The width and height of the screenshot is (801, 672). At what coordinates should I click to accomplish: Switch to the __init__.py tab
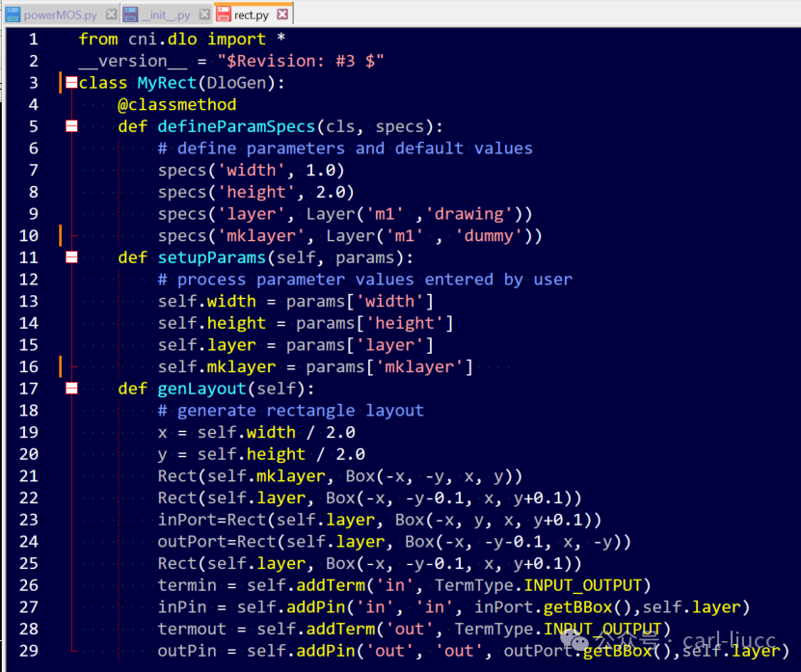click(x=165, y=14)
